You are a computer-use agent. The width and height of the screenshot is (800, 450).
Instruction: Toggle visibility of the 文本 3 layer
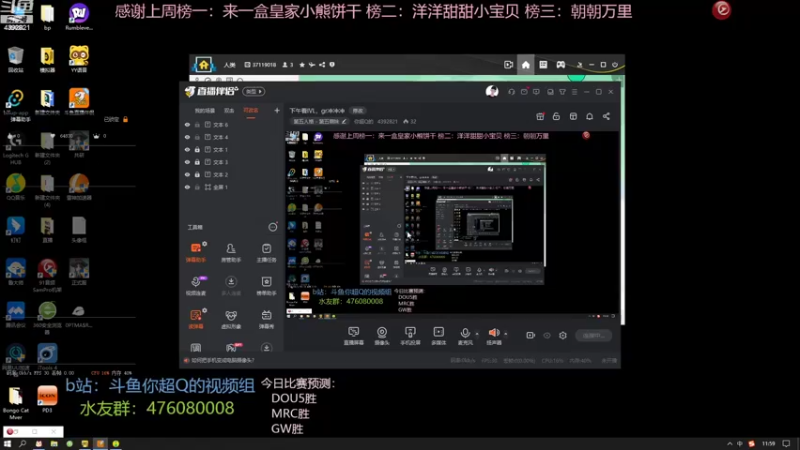(187, 162)
